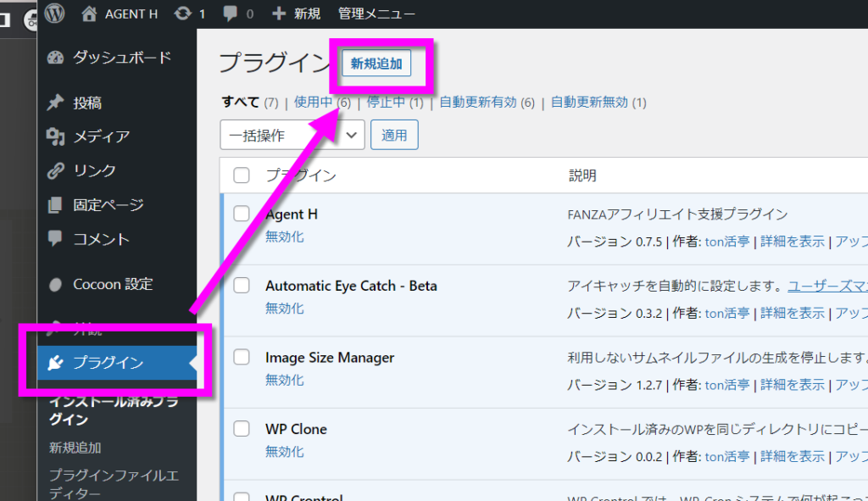Open インストール済みプラグイン submenu item

click(x=114, y=410)
